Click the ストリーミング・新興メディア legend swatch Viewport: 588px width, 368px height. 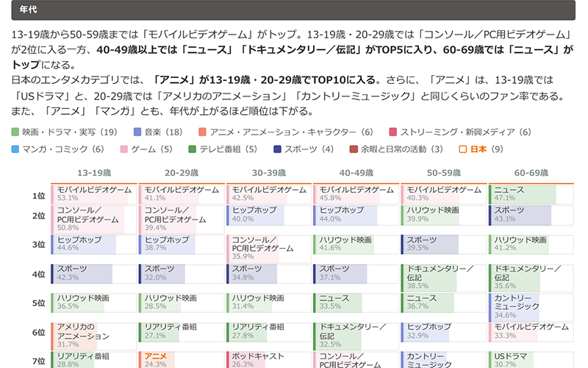(x=393, y=132)
